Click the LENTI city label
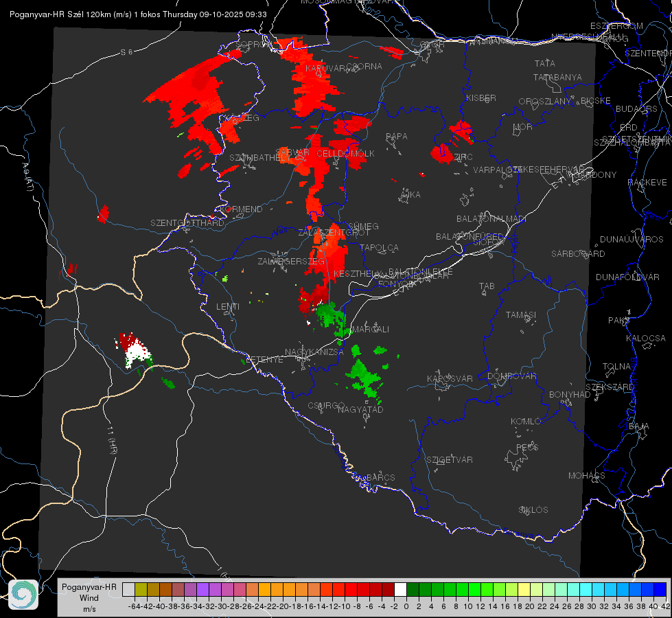The image size is (672, 618). (228, 307)
